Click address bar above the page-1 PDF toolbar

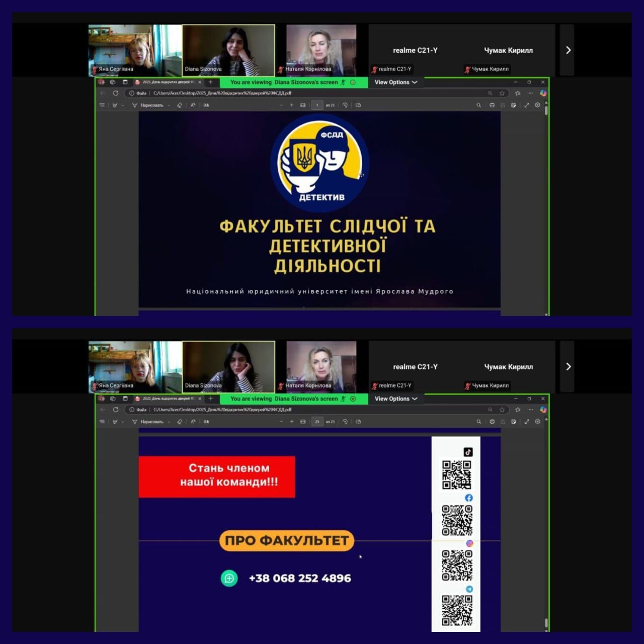pos(316,93)
